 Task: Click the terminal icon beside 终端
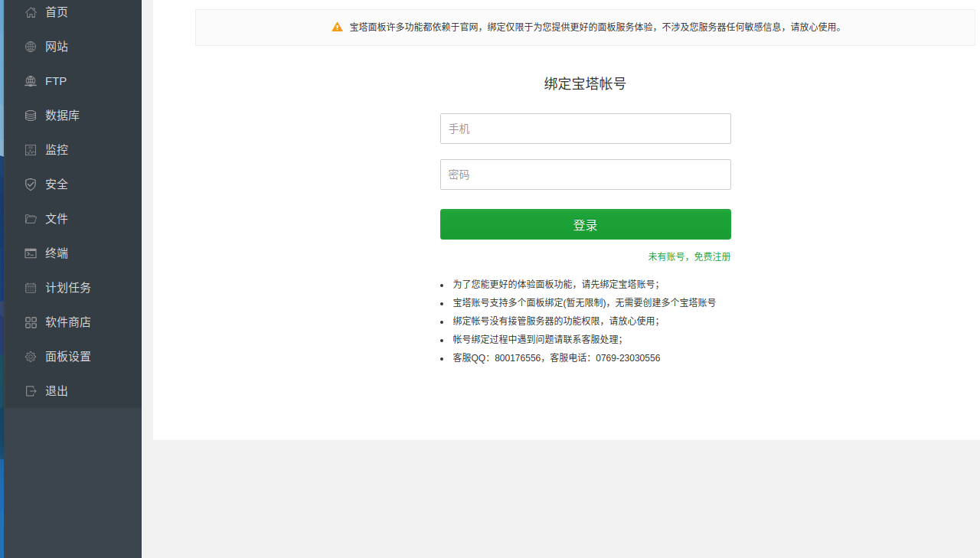click(31, 253)
